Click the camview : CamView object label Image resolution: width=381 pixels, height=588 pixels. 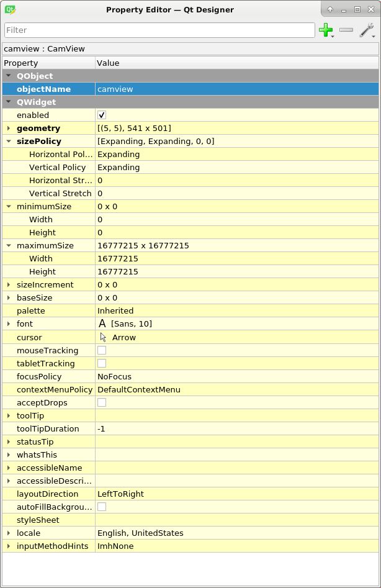[x=44, y=49]
